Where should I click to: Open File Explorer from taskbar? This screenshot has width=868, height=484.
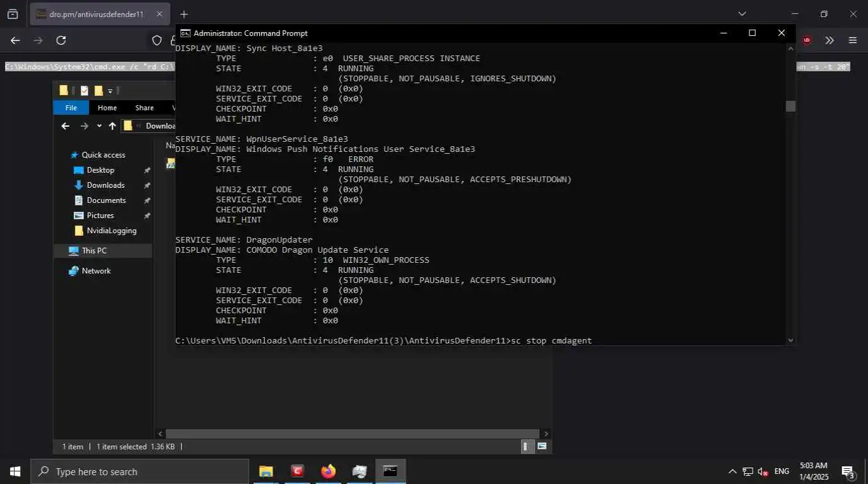266,471
